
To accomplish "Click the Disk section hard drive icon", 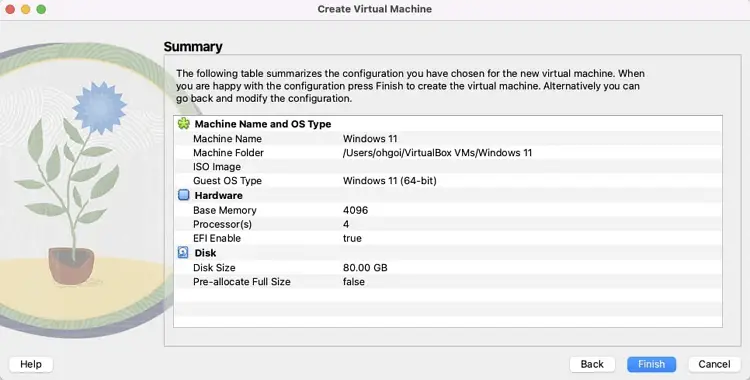I will coord(183,252).
